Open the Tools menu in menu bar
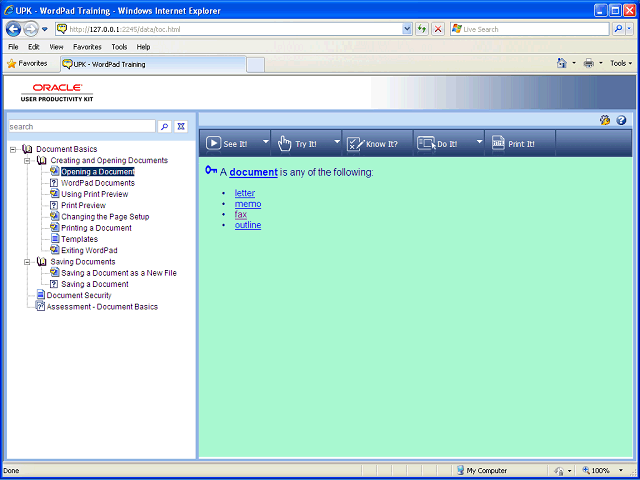Viewport: 640px width, 480px height. click(x=119, y=47)
